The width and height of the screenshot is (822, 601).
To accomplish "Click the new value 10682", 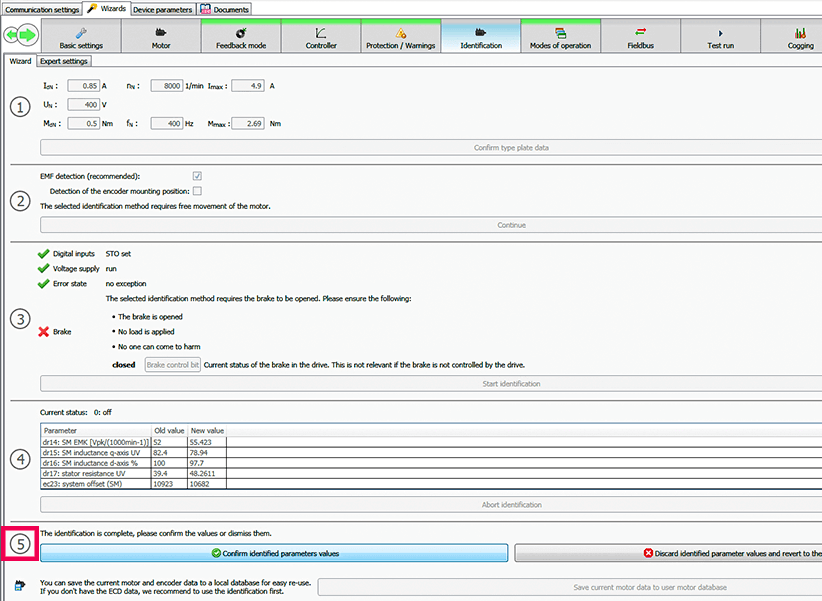I will (199, 484).
